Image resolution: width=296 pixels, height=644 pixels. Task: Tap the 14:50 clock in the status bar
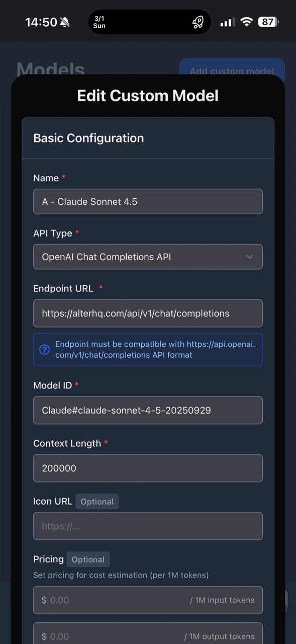pos(41,22)
